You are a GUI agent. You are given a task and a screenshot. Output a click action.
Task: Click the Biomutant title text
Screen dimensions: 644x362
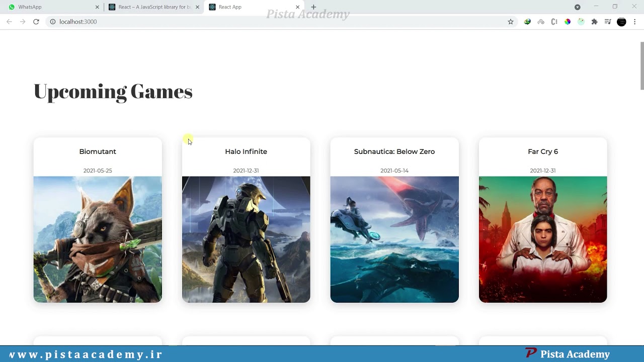pos(98,151)
